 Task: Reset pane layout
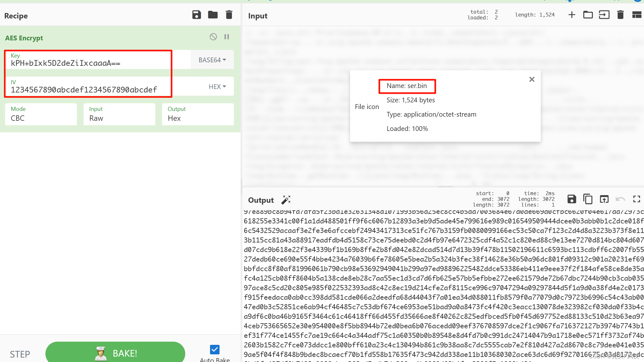[637, 15]
